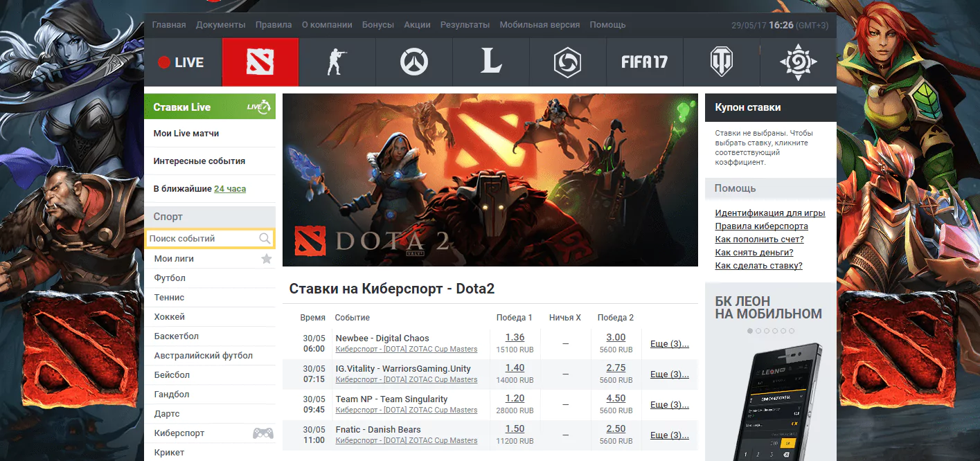Image resolution: width=980 pixels, height=461 pixels.
Task: Select the Hearthstone game icon
Action: point(798,62)
